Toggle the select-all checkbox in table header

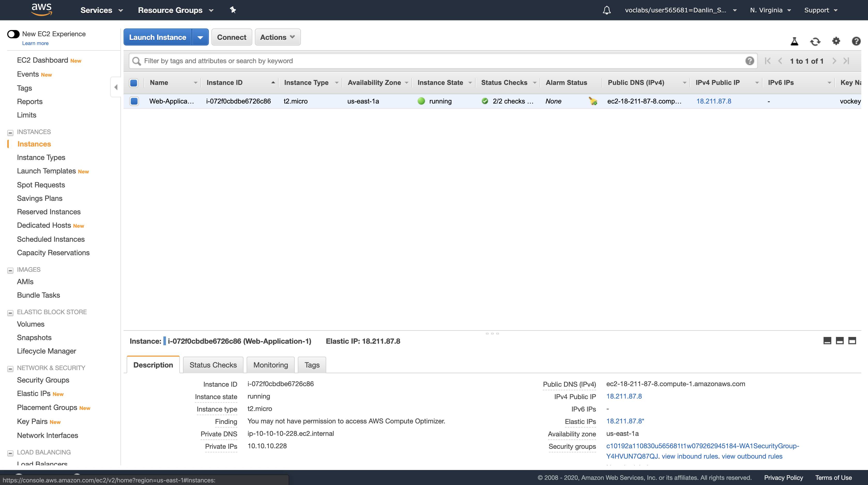click(134, 83)
